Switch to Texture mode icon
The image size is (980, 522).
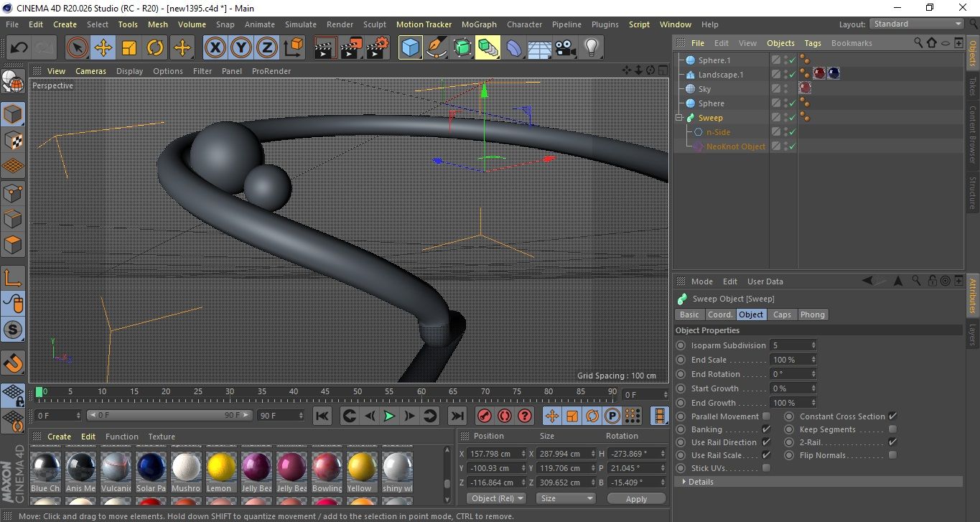13,140
